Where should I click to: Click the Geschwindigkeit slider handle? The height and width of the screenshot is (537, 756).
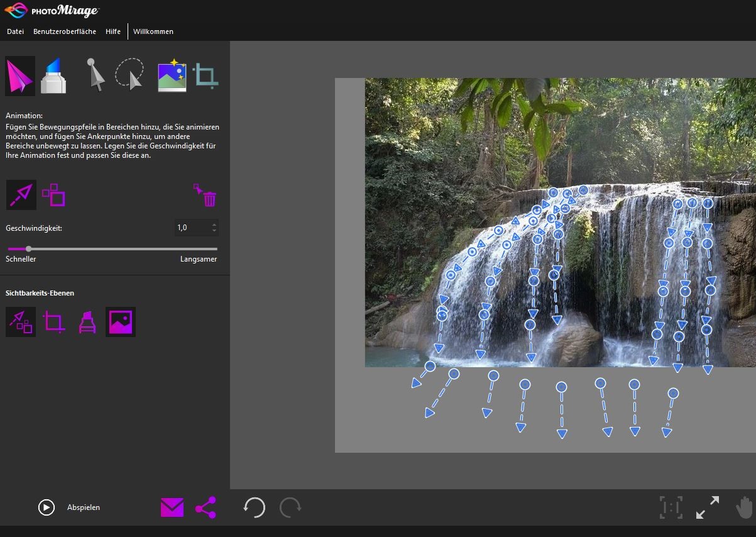[28, 249]
